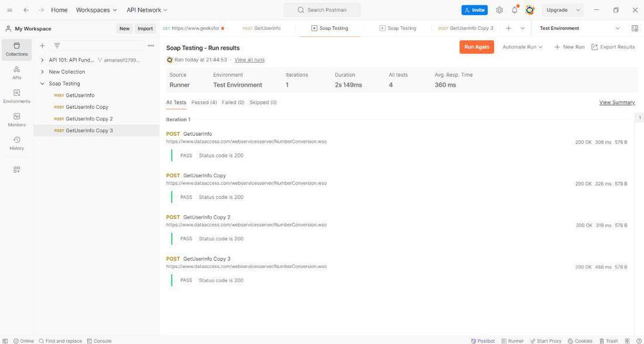Open the tab list chevron dropdown

point(523,28)
